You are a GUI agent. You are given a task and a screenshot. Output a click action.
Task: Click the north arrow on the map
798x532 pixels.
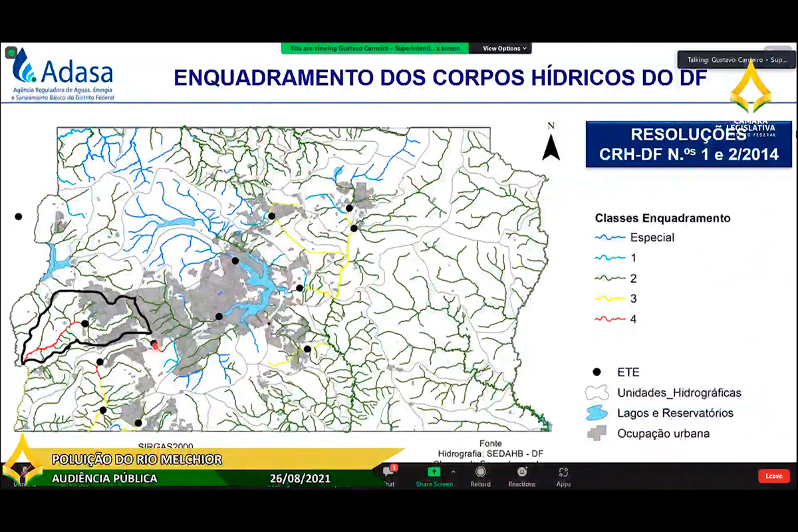[x=551, y=144]
